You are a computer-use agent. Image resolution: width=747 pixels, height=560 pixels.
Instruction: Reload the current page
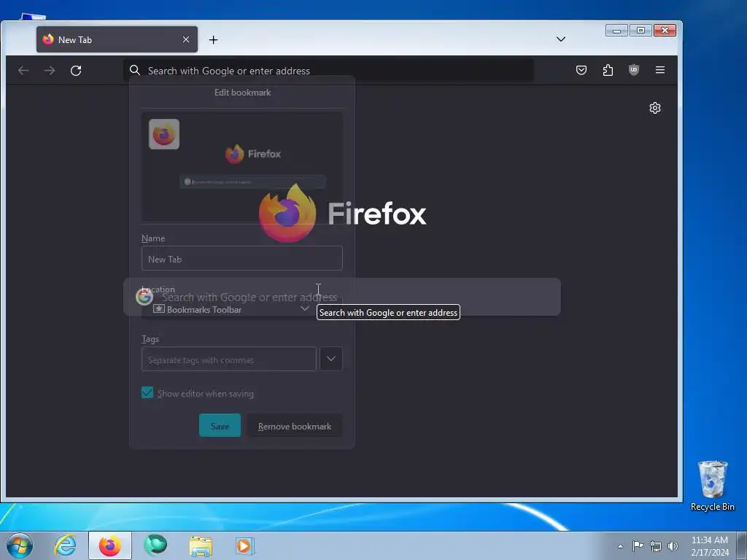[76, 71]
